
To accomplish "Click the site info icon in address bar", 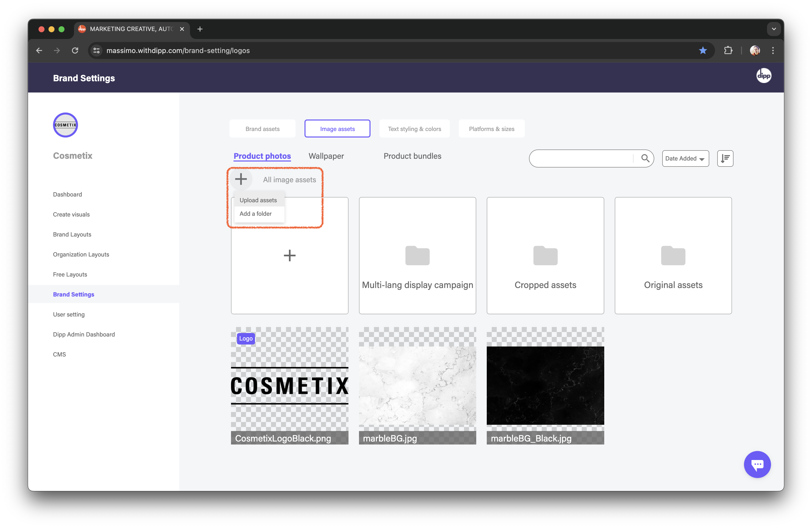I will point(96,50).
